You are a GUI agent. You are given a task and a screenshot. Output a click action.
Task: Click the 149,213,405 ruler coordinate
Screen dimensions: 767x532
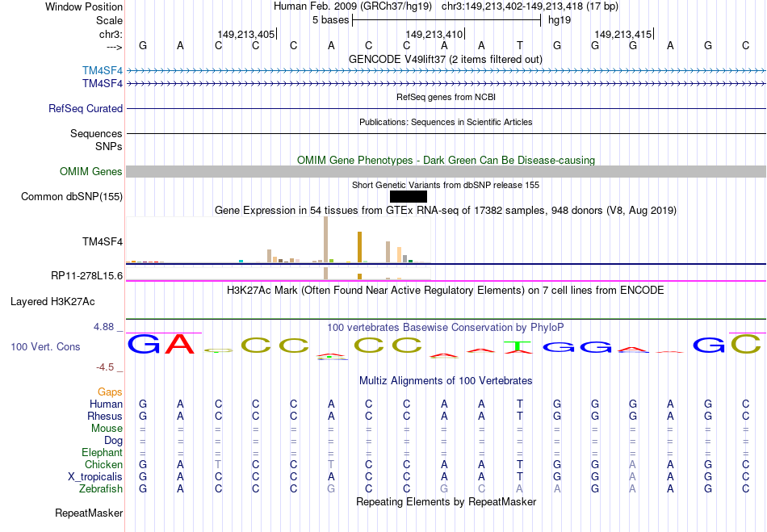tap(246, 34)
